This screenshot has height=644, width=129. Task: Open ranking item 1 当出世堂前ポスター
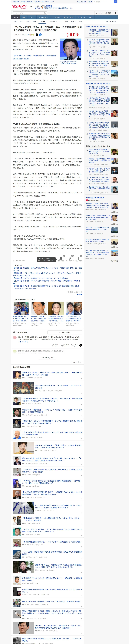tap(99, 32)
